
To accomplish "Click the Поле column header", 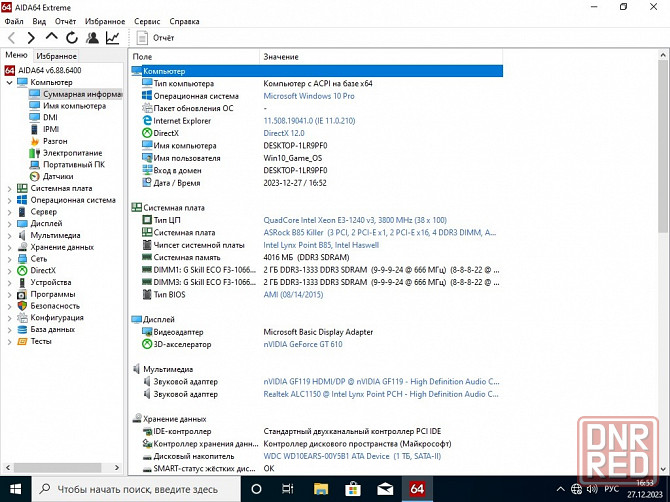I will pyautogui.click(x=142, y=57).
